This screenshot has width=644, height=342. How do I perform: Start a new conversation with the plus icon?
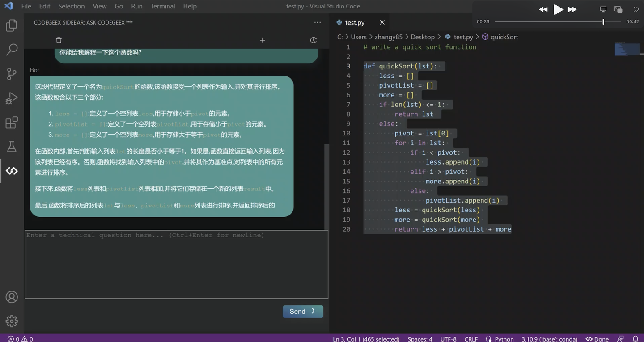[x=262, y=40]
